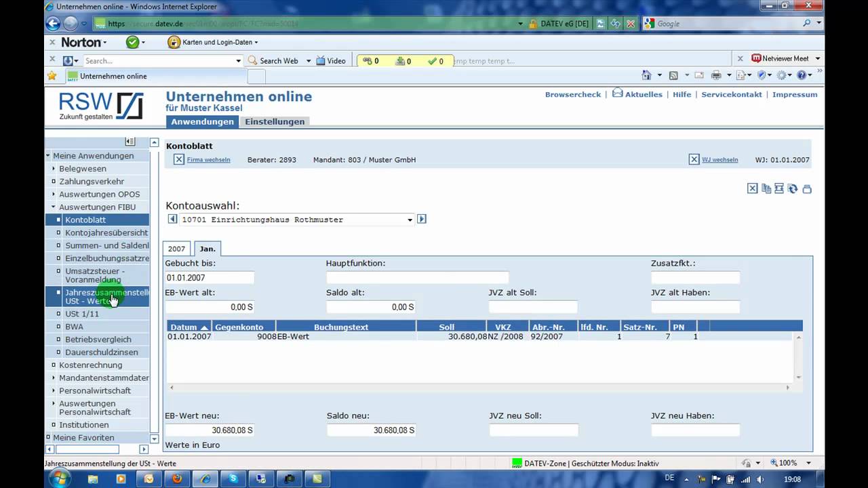The image size is (868, 488).
Task: Click the browser Back button
Action: point(53,23)
